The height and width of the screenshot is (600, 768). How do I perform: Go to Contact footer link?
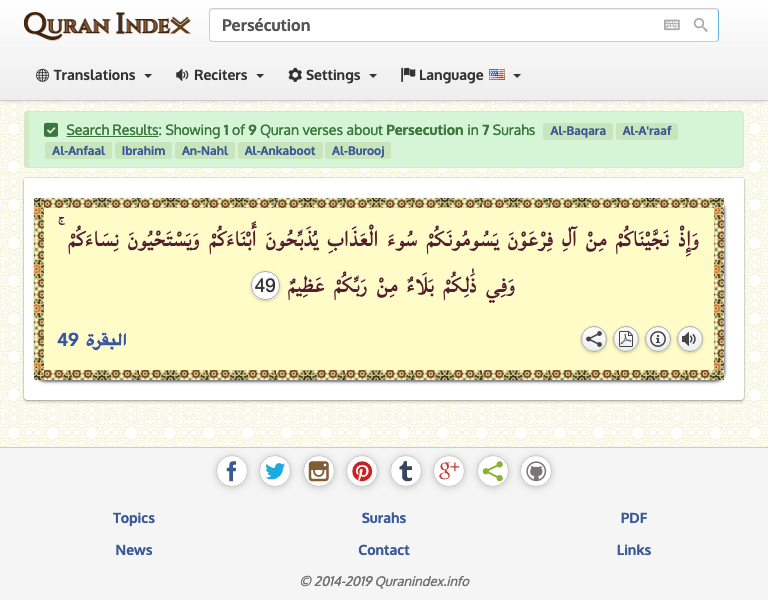[x=384, y=550]
